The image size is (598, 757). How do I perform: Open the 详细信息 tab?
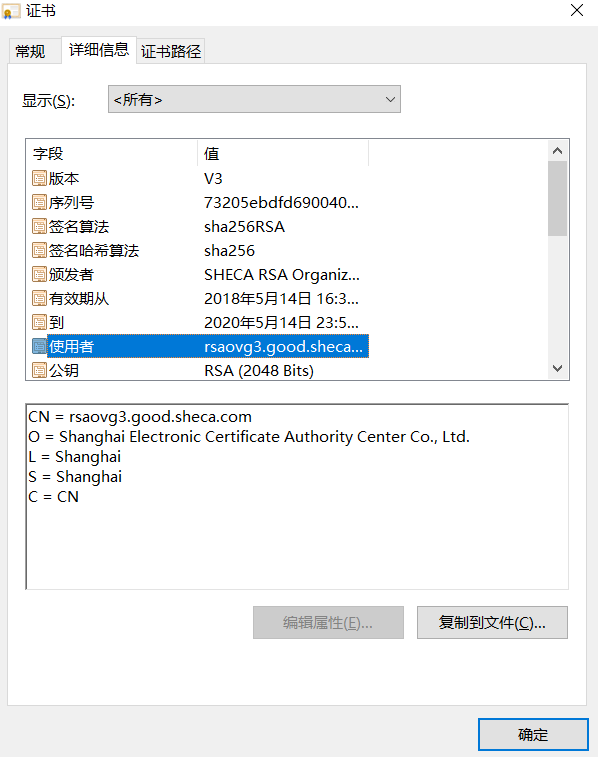(x=99, y=49)
